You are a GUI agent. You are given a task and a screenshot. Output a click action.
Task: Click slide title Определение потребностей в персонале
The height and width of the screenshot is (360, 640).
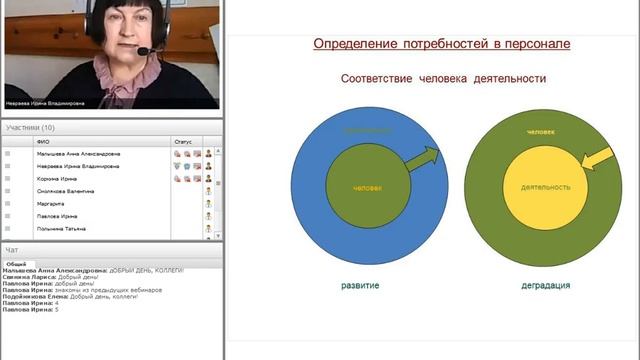(x=442, y=44)
